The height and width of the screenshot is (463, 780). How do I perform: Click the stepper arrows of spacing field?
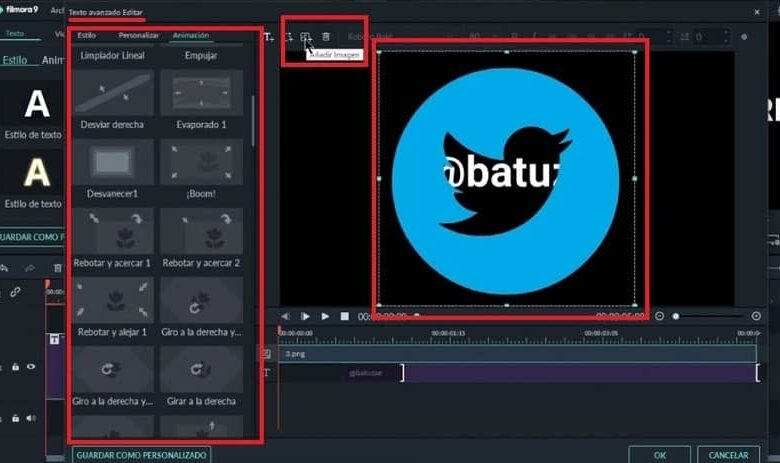[726, 37]
